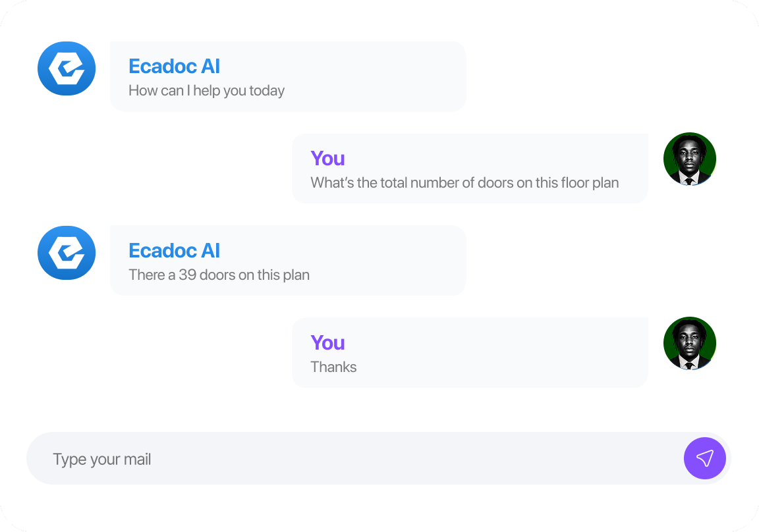Viewport: 759px width, 532px height.
Task: Click the "You" label above the doors question
Action: pyautogui.click(x=327, y=159)
